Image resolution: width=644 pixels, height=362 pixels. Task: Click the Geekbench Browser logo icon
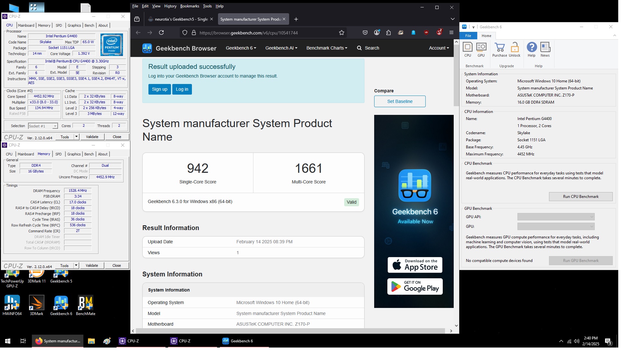click(147, 48)
